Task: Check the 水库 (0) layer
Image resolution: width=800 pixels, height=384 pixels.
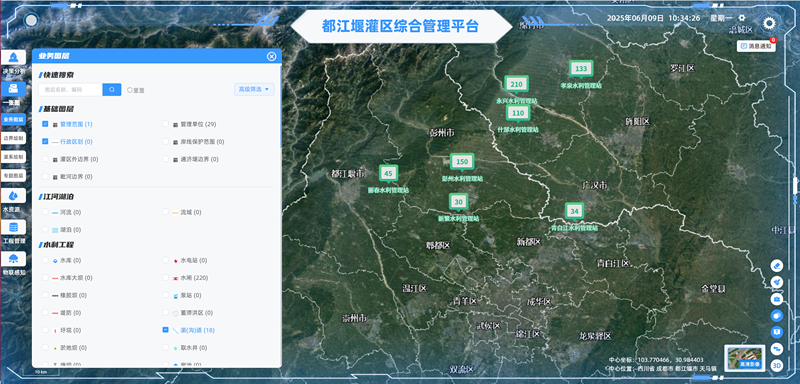Action: click(45, 260)
